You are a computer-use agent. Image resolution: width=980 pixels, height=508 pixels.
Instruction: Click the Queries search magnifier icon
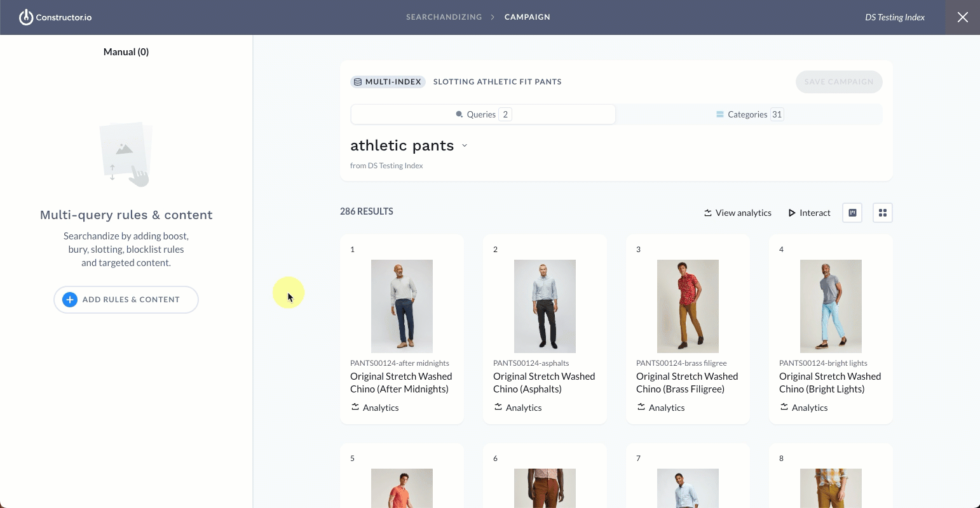(459, 115)
